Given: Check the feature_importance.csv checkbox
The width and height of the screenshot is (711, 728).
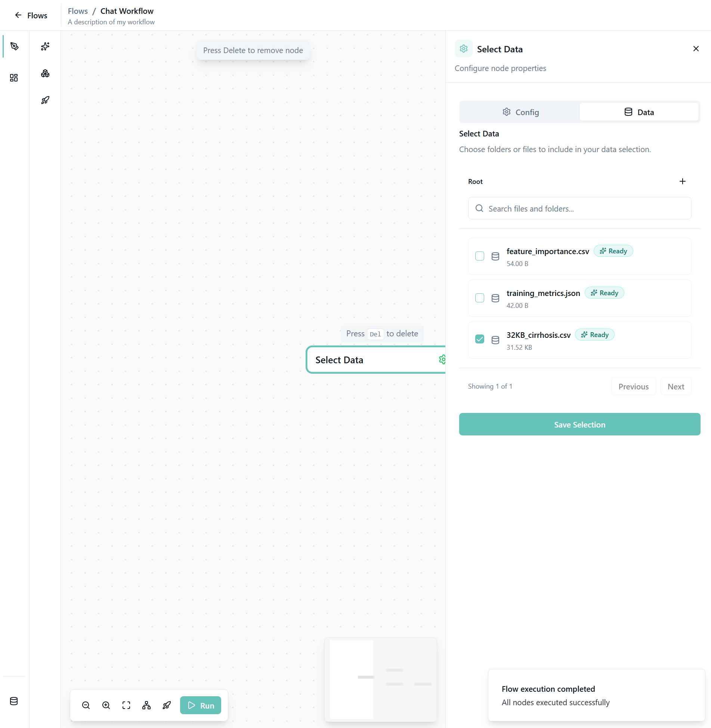Looking at the screenshot, I should 480,256.
